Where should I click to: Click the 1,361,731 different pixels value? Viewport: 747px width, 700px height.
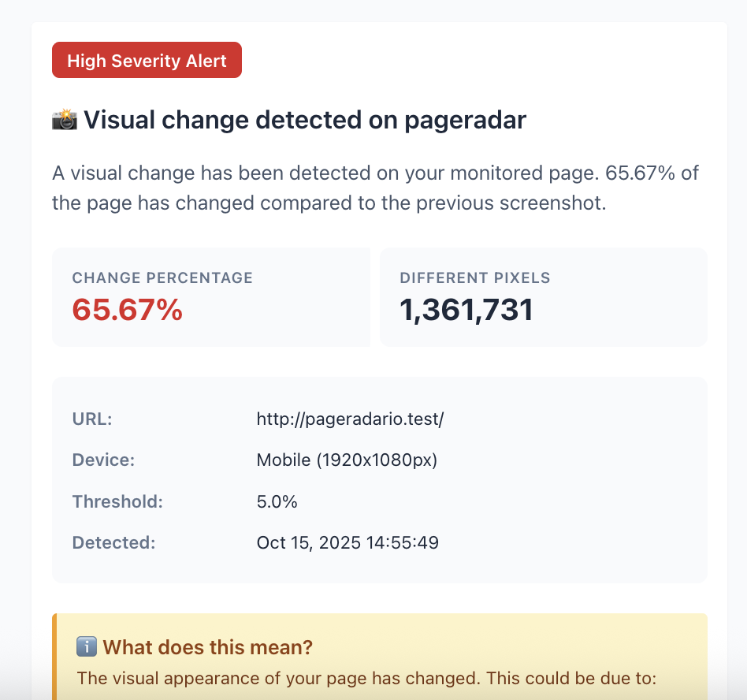(x=466, y=310)
